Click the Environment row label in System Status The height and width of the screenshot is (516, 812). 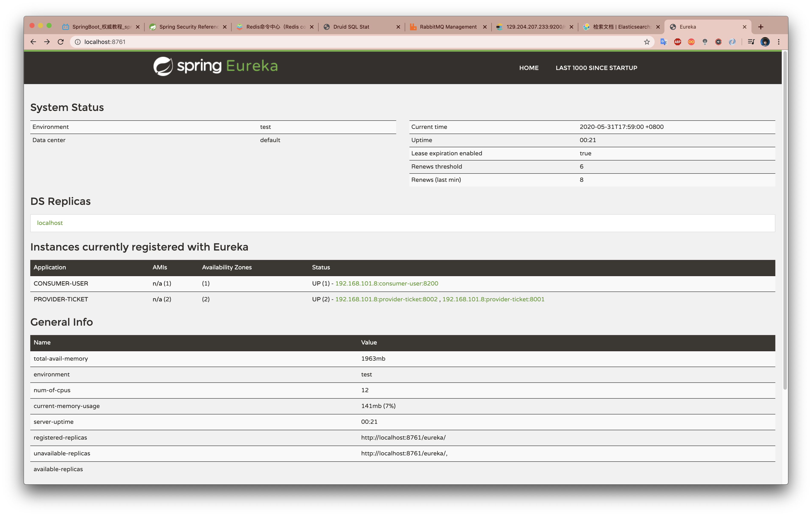point(50,127)
